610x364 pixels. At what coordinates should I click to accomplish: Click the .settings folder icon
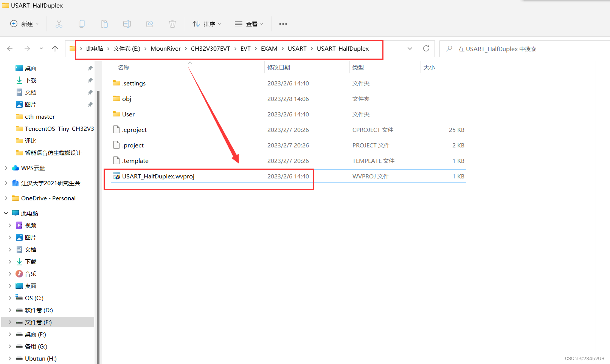point(116,83)
